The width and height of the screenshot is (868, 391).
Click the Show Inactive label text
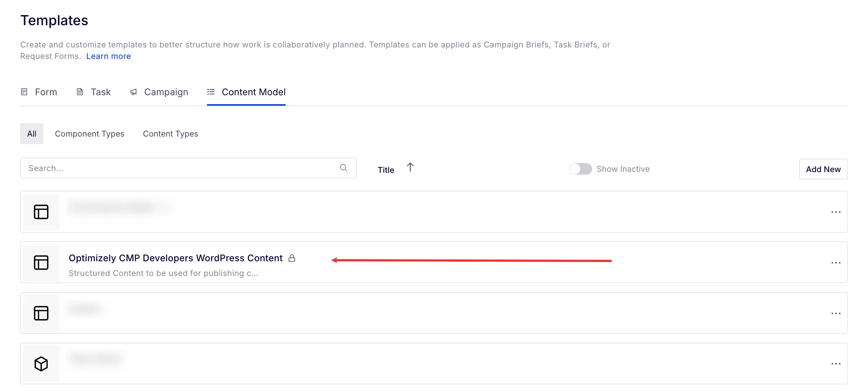coord(623,169)
